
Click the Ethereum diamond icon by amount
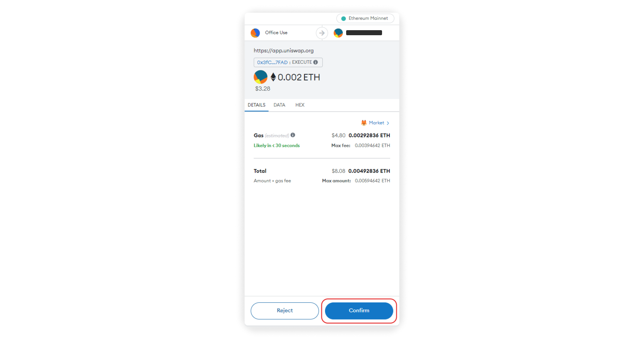[273, 77]
